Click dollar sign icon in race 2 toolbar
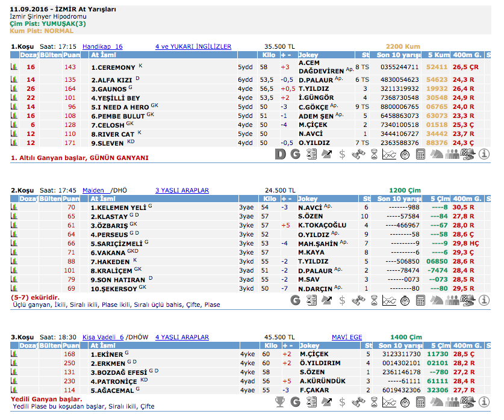This screenshot has width=504, height=420. [342, 299]
